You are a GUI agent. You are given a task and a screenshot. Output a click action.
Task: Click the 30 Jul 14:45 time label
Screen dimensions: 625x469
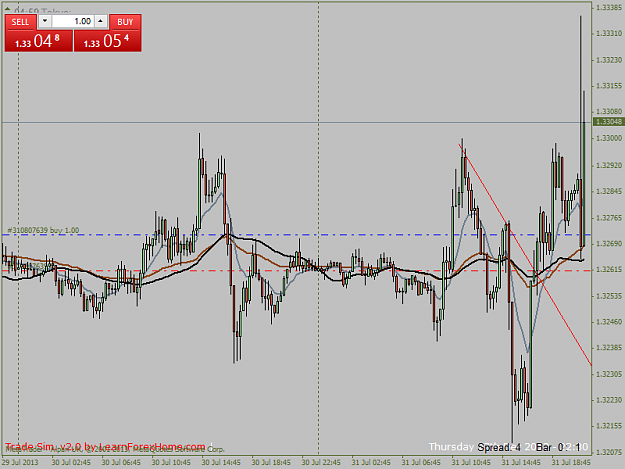pos(221,462)
